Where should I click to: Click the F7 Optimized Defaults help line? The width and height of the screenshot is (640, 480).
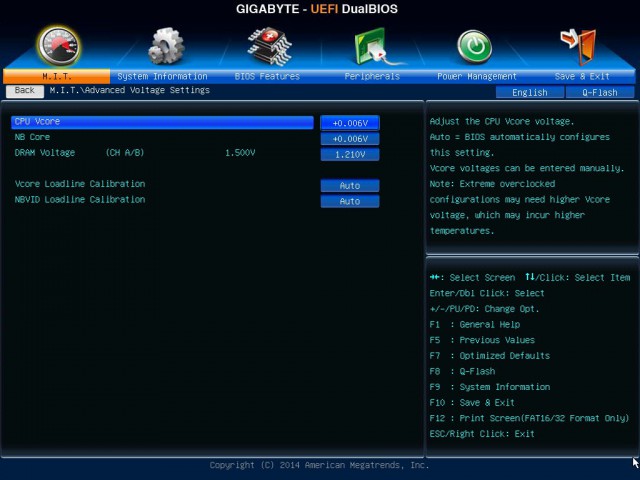click(x=490, y=356)
